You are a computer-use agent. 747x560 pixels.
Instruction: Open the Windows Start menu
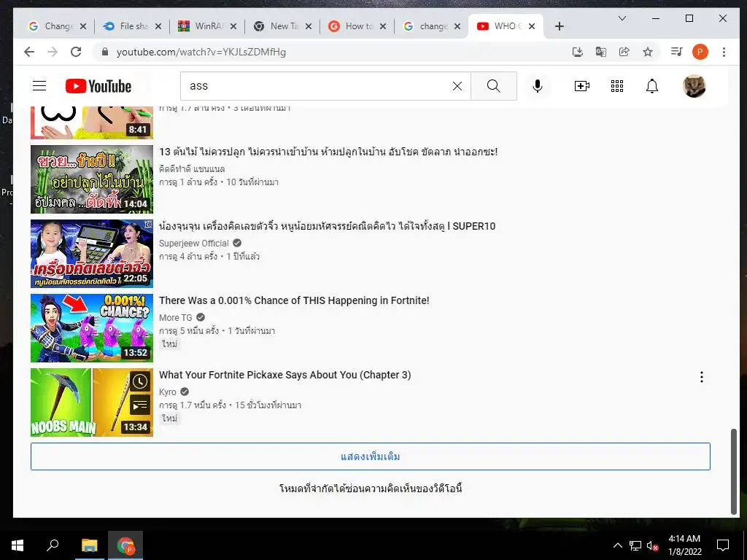pyautogui.click(x=18, y=545)
